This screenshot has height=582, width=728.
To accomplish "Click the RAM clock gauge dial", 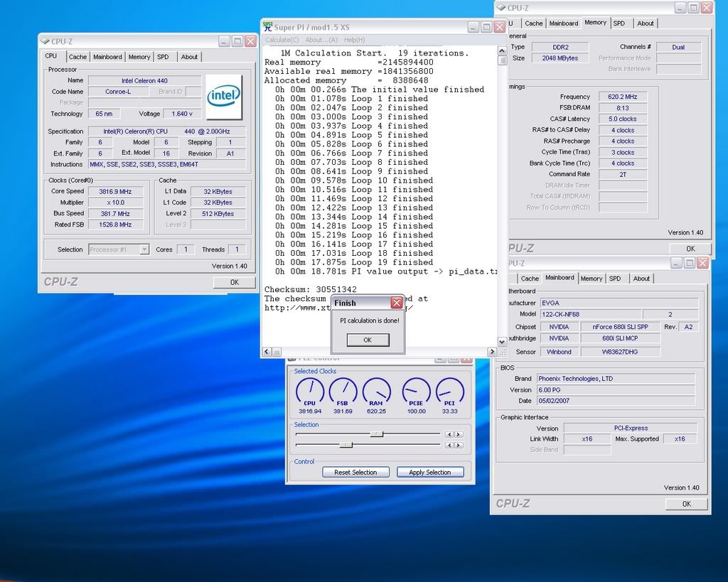I will 376,392.
